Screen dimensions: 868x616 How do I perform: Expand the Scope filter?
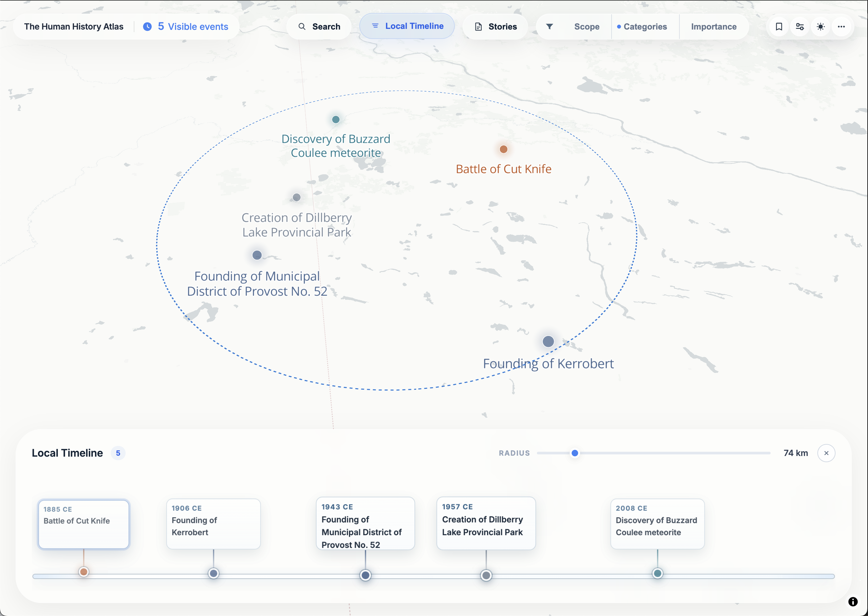point(587,27)
